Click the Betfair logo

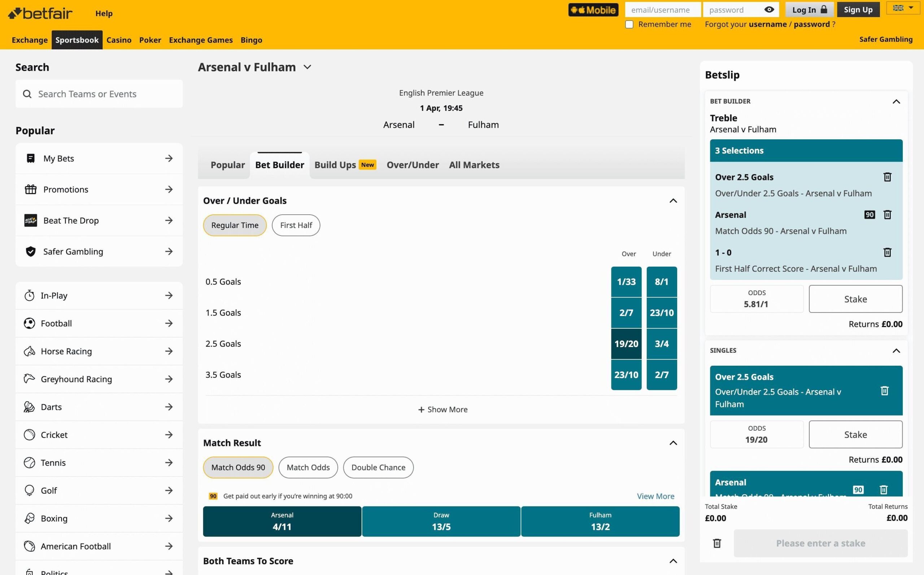click(40, 13)
